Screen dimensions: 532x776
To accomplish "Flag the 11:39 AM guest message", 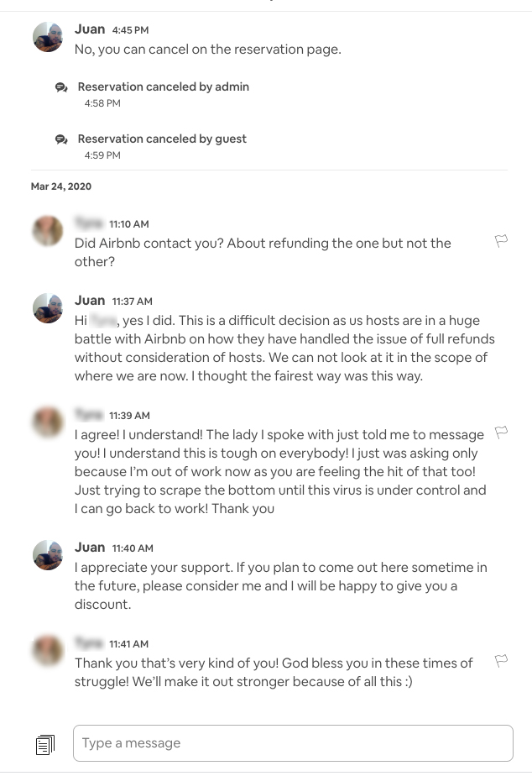I will tap(501, 433).
